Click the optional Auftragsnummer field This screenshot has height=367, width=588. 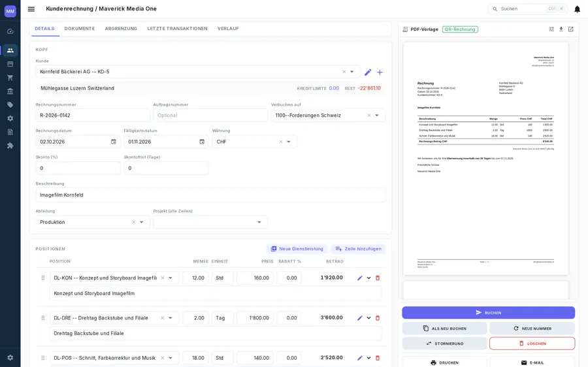[210, 116]
